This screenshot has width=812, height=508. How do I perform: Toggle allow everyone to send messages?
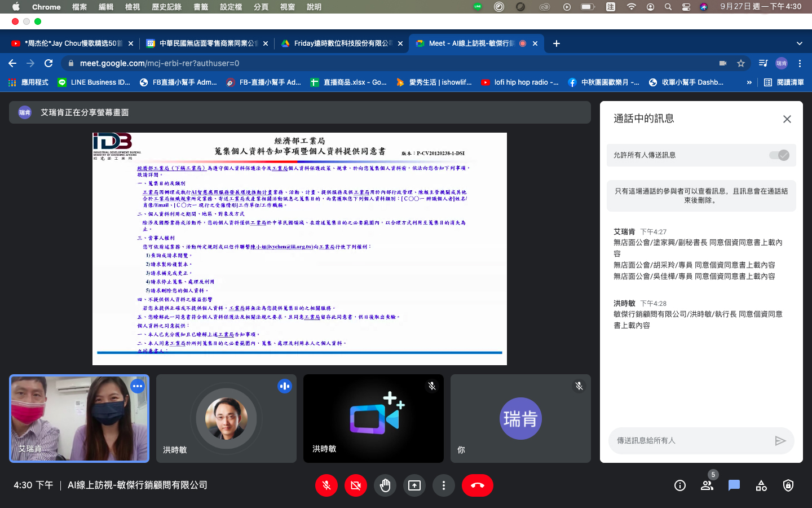click(x=779, y=155)
